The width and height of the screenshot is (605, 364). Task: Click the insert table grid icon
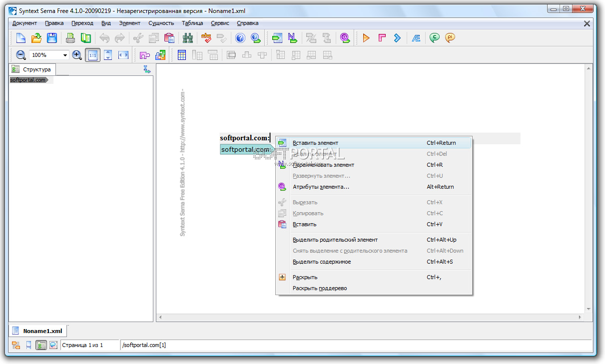pyautogui.click(x=182, y=55)
